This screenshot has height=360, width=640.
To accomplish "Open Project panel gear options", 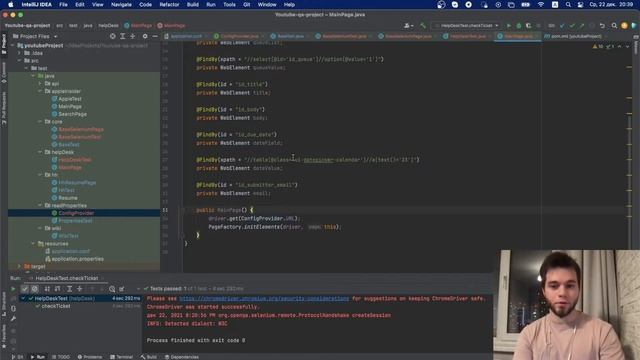I will [145, 36].
